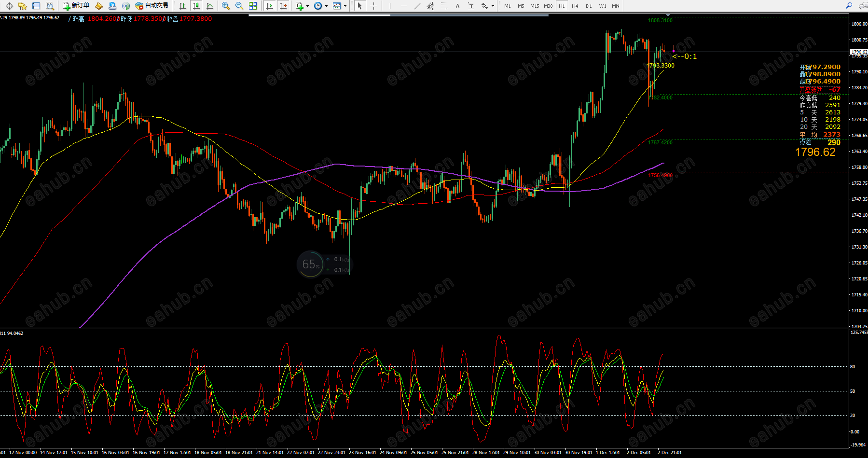
Task: Click the 1796.62 current price axis tag
Action: click(859, 52)
